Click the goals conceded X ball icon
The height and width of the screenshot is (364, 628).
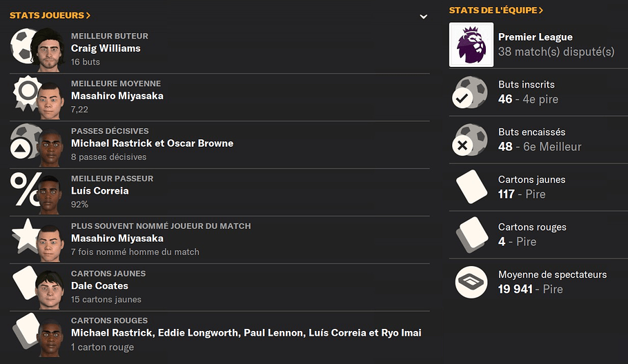[x=470, y=140]
